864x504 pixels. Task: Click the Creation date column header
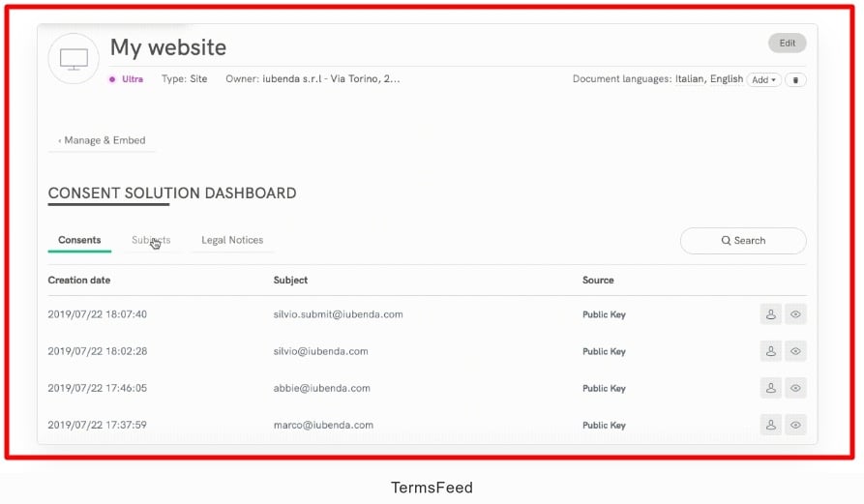[x=78, y=281]
